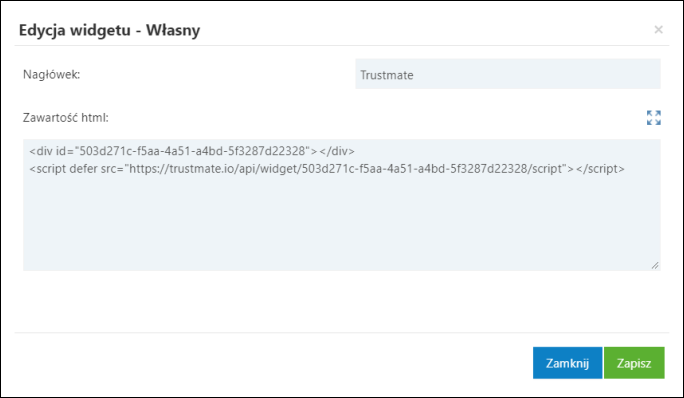
Task: Click the Nagłówek label
Action: [x=51, y=74]
